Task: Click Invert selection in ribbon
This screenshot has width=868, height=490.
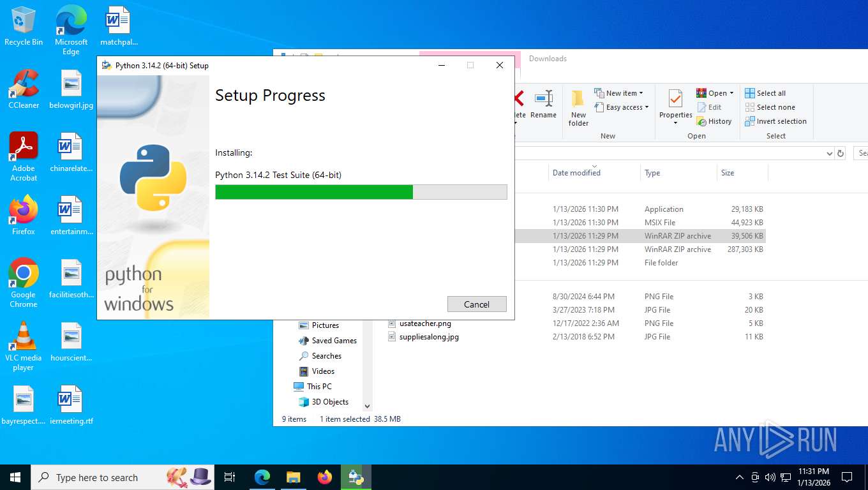Action: pos(775,121)
